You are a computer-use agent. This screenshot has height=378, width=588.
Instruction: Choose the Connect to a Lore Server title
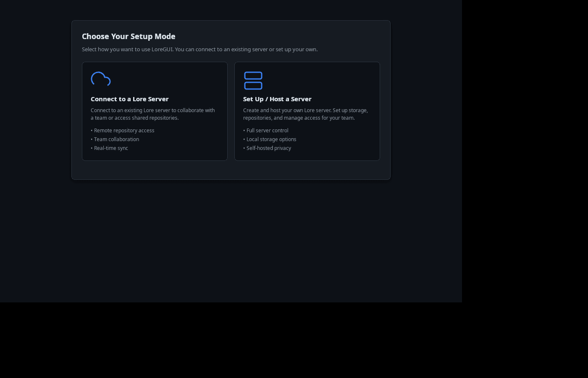point(130,99)
